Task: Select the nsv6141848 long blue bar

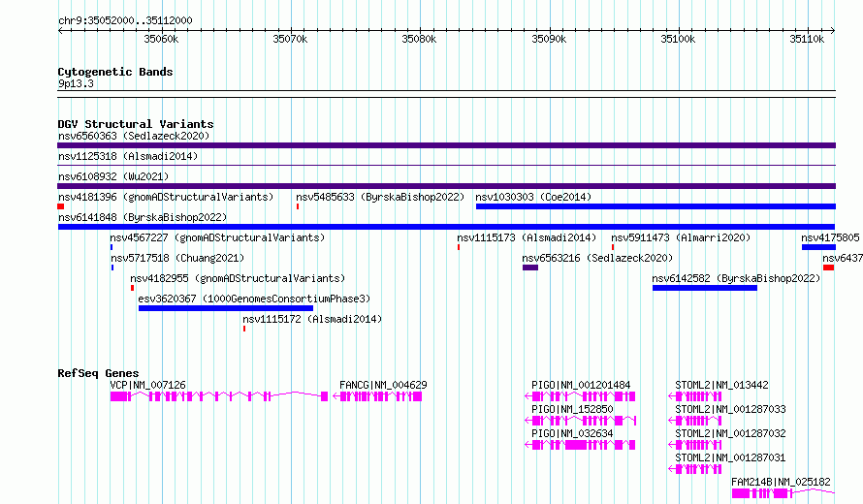Action: tap(446, 227)
